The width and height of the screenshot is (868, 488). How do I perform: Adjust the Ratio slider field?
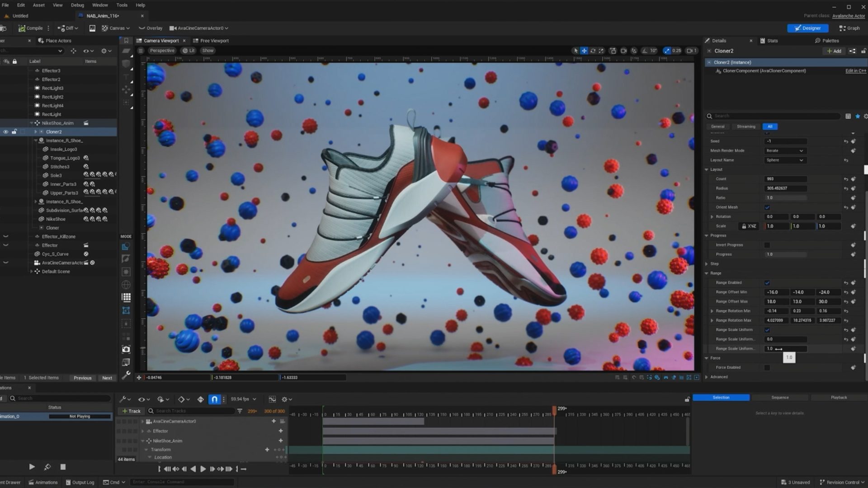point(785,198)
